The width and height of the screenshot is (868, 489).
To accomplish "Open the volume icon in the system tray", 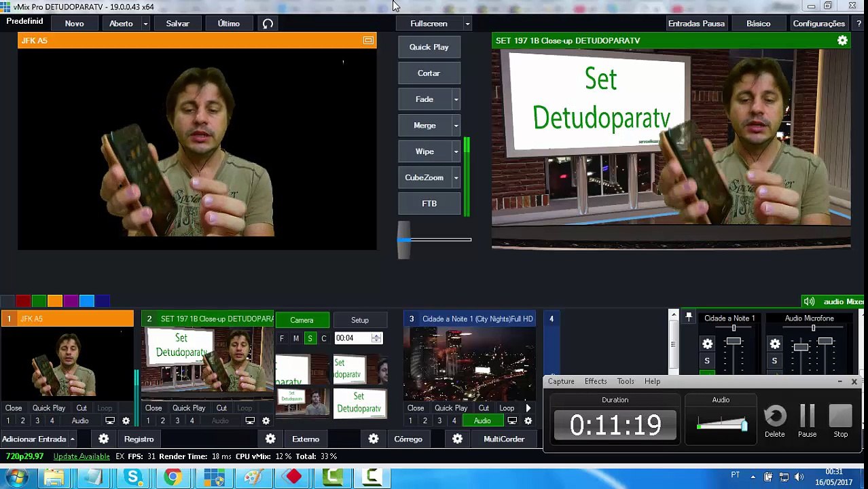I will 799,477.
